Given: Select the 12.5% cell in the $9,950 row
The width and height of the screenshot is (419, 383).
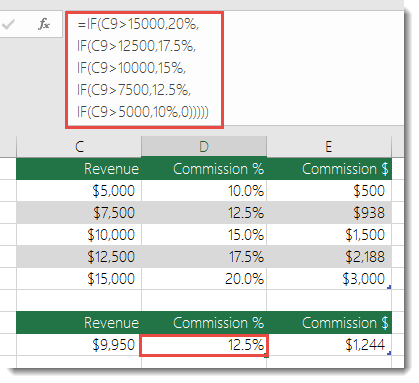Looking at the screenshot, I should [204, 346].
